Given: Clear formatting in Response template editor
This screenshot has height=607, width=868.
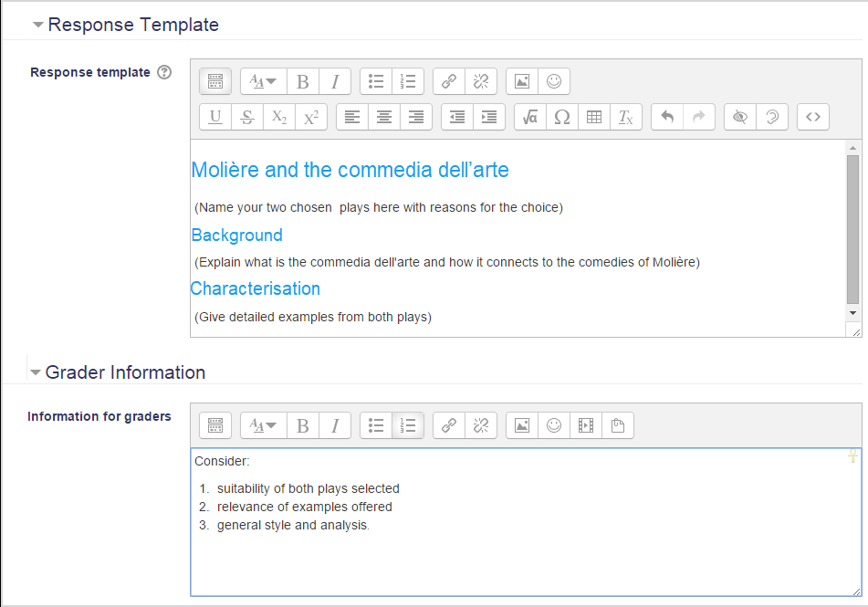Looking at the screenshot, I should (626, 117).
